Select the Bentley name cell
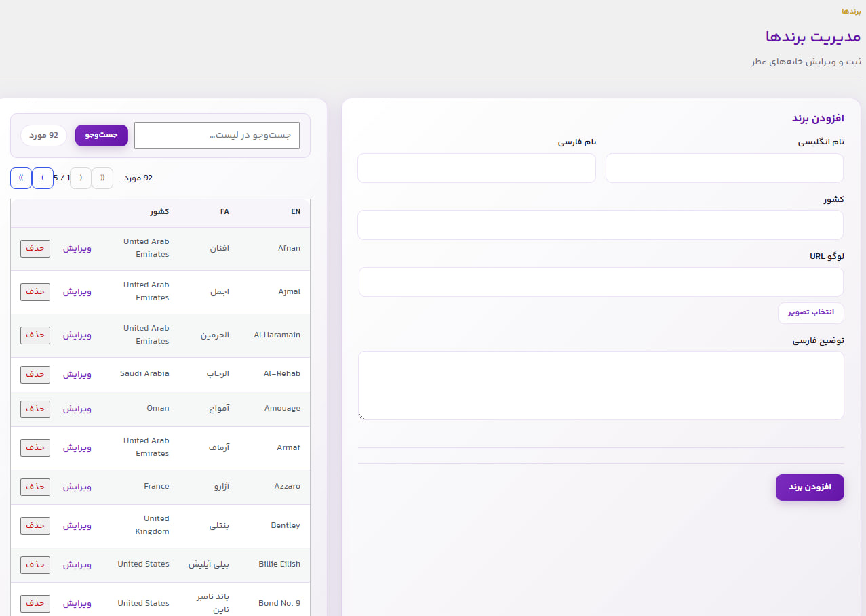 click(x=286, y=525)
